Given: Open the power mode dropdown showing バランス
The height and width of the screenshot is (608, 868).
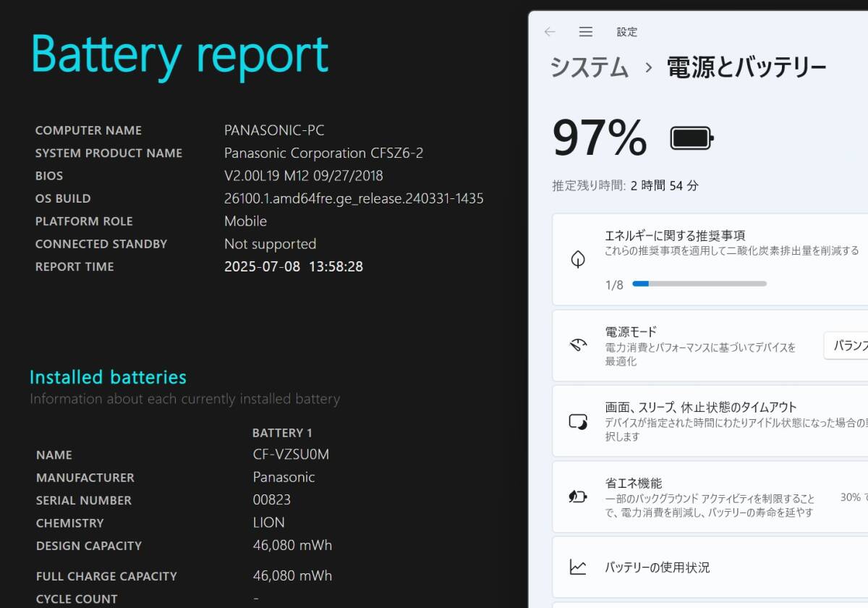Looking at the screenshot, I should click(x=846, y=345).
